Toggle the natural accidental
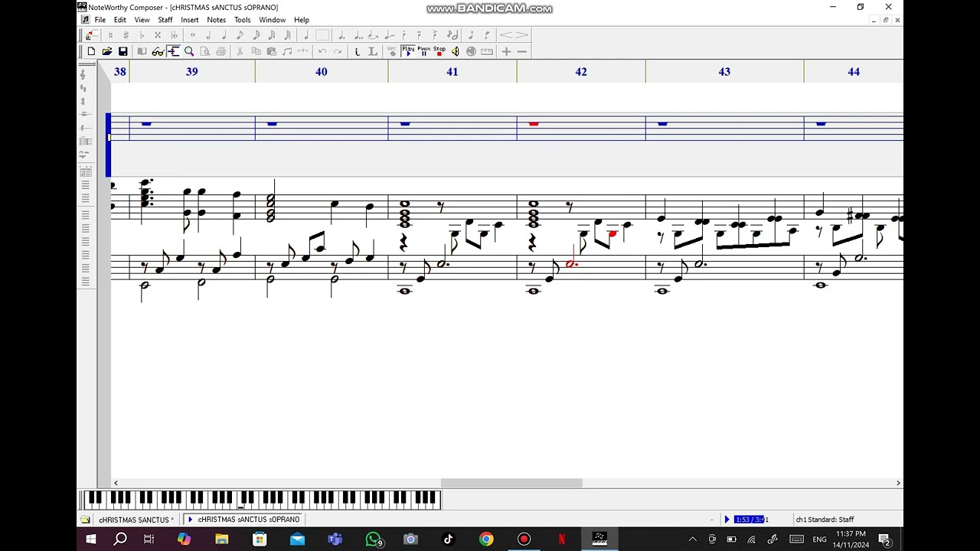The image size is (980, 551). click(x=110, y=34)
